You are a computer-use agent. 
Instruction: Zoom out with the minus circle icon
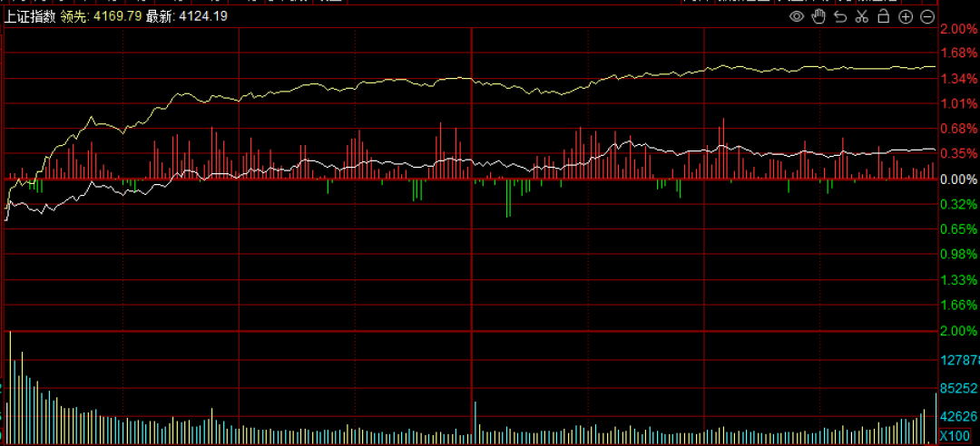926,17
